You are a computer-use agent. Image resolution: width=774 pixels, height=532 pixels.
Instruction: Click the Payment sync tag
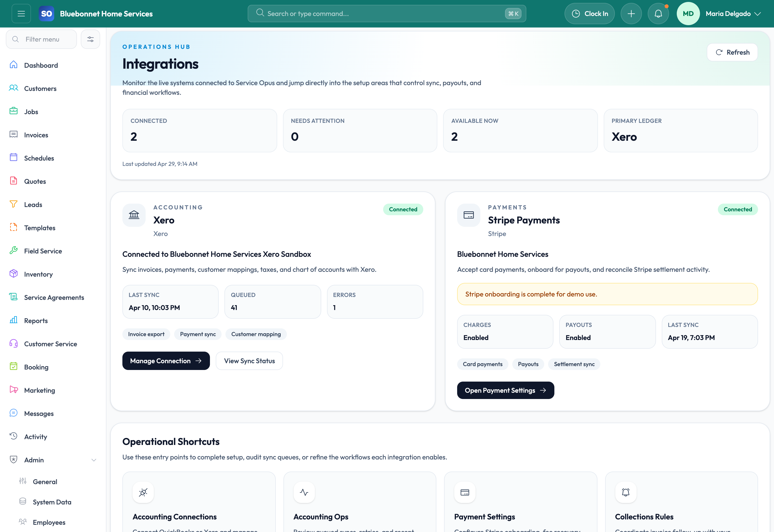tap(198, 334)
